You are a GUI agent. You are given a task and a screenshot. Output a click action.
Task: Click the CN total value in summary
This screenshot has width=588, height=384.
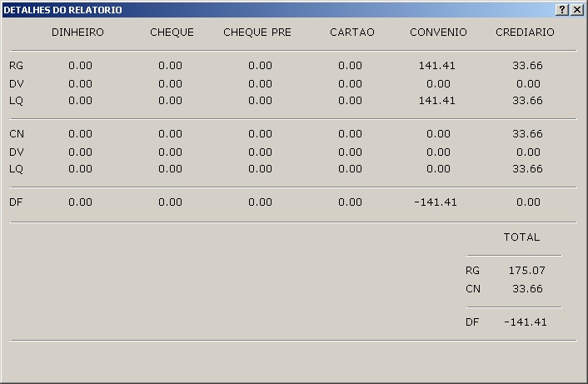pos(527,288)
